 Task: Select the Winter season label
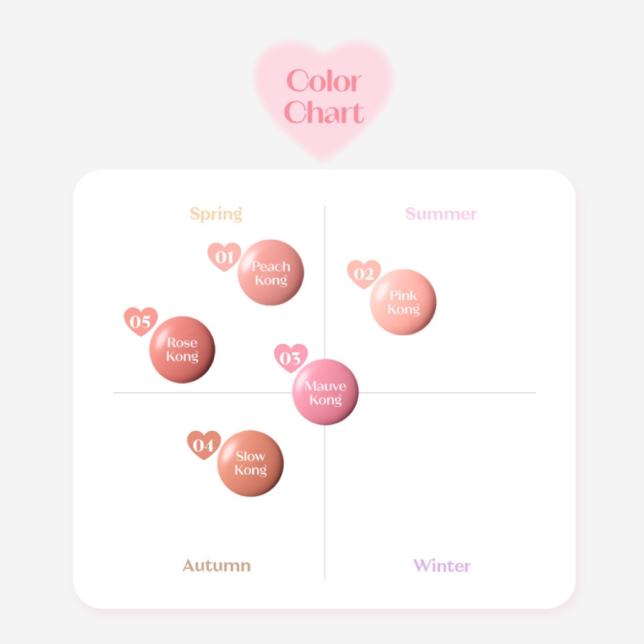tap(441, 565)
